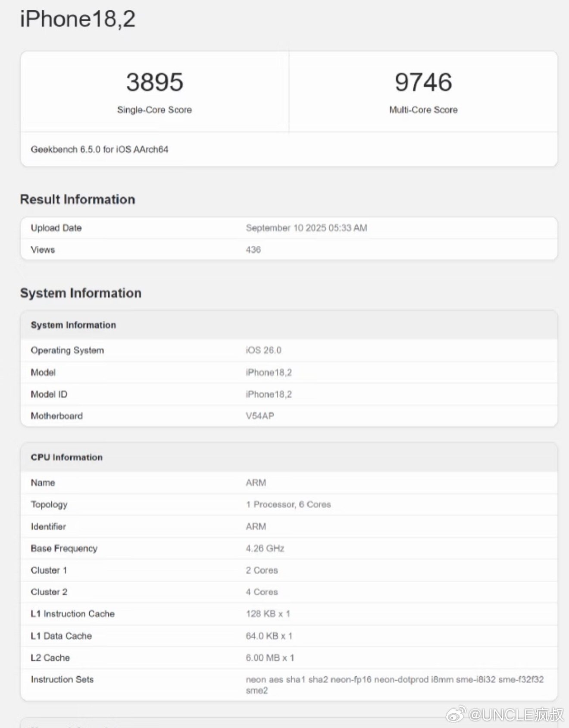Click the Base Frequency label
The image size is (569, 728).
(64, 549)
